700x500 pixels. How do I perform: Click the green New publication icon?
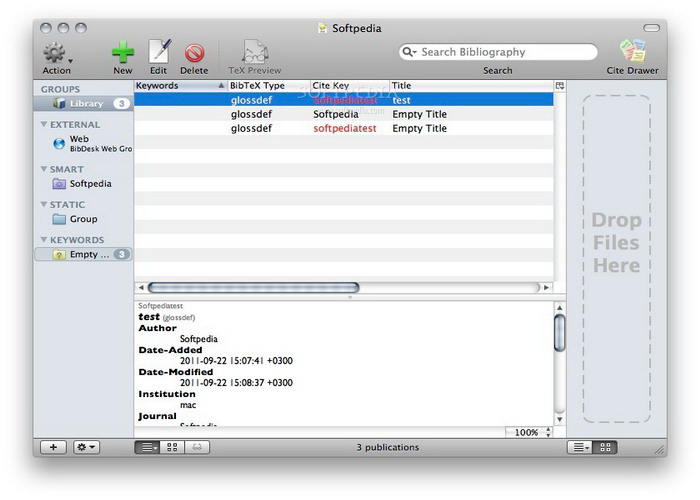123,52
